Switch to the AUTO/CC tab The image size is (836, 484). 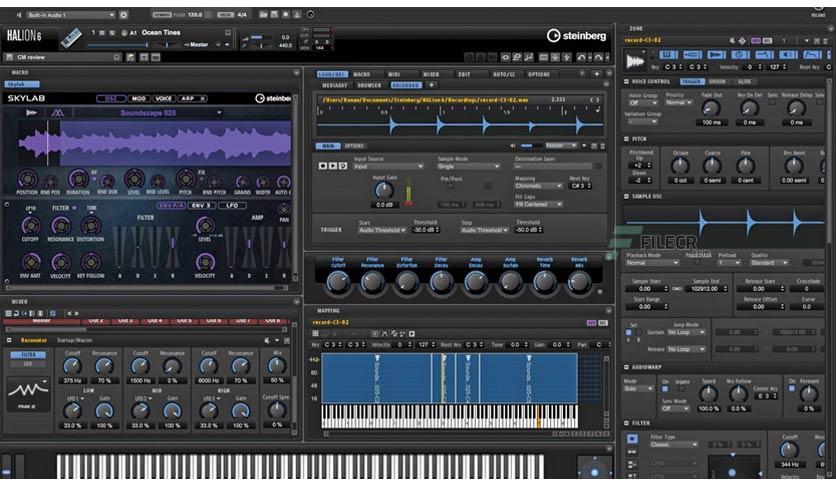point(503,75)
